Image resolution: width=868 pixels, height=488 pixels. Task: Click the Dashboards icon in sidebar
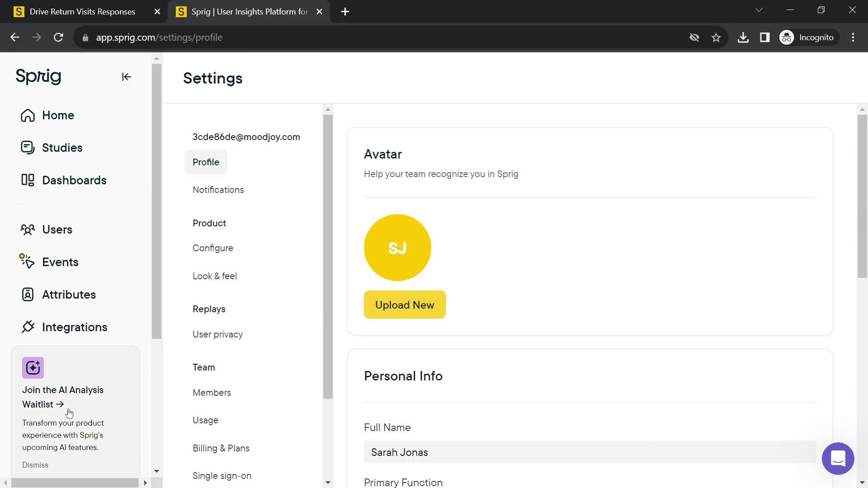point(28,180)
